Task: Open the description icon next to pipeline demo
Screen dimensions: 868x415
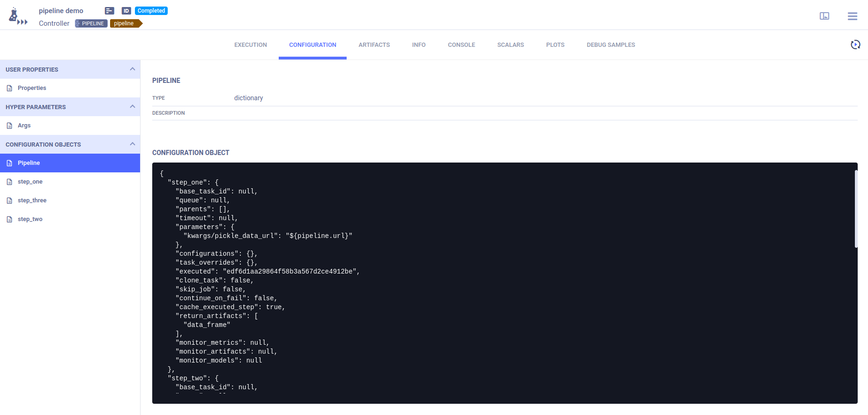Action: point(109,11)
